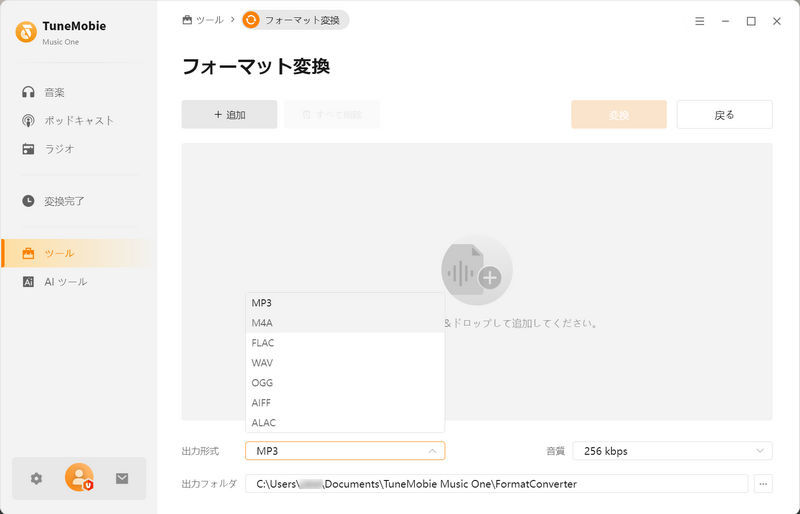Image resolution: width=800 pixels, height=514 pixels.
Task: Click the フォーマット変換 breadcrumb chip
Action: click(x=295, y=20)
